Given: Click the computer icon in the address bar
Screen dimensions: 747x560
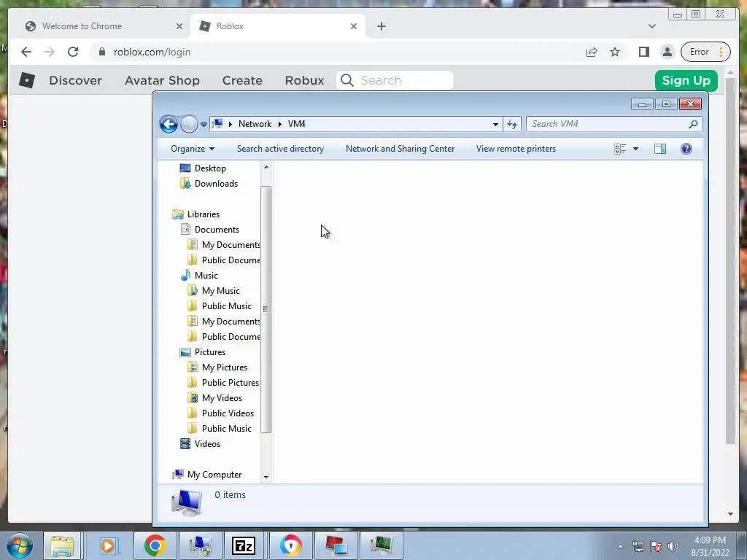Looking at the screenshot, I should coord(217,124).
